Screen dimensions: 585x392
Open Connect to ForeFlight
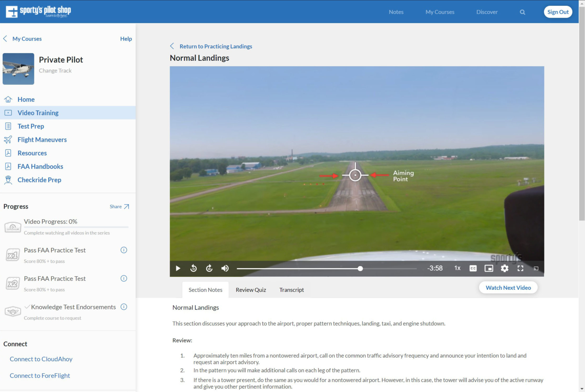(39, 375)
